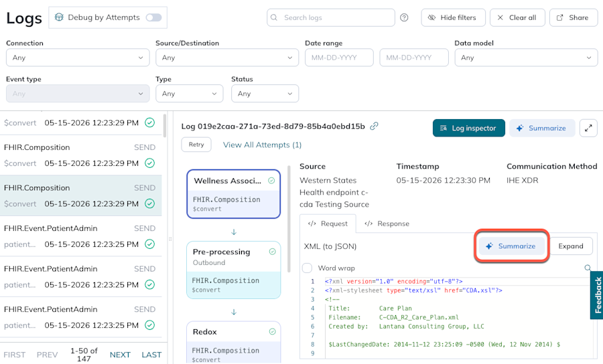The image size is (603, 364).
Task: Open the Type filter dropdown
Action: (189, 94)
